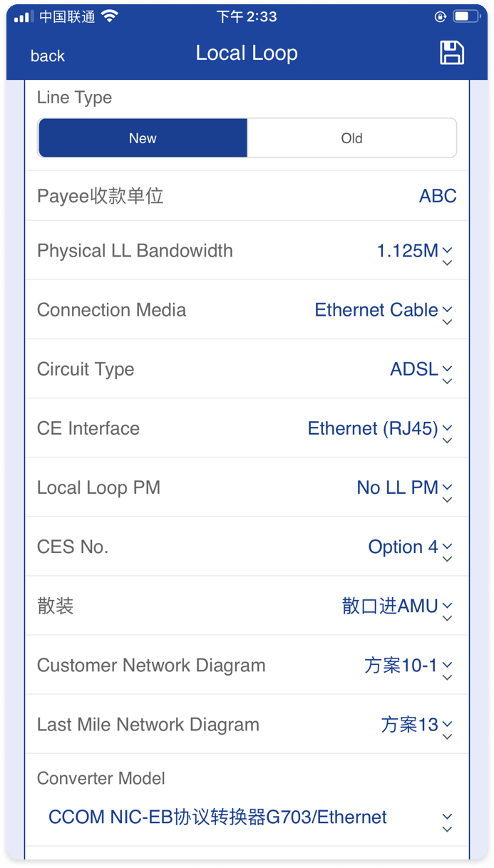Image resolution: width=494 pixels, height=868 pixels.
Task: Tap back to leave Local Loop
Action: coord(47,56)
